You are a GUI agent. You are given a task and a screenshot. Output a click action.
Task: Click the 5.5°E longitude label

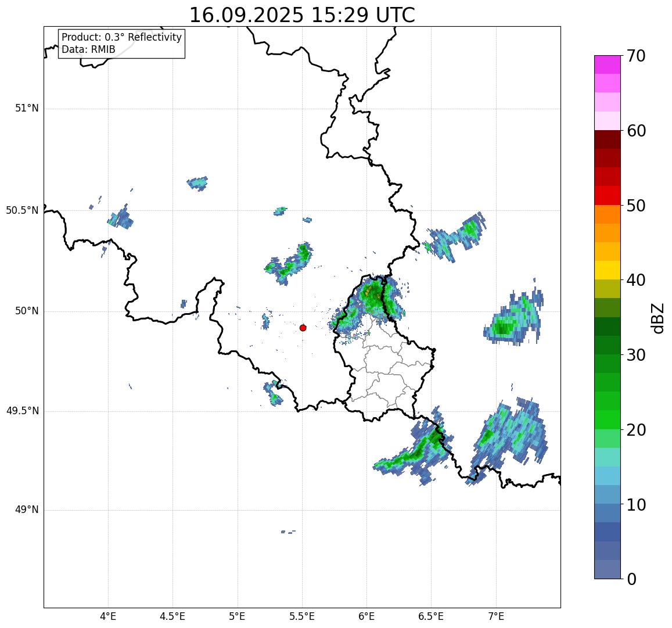pos(302,616)
